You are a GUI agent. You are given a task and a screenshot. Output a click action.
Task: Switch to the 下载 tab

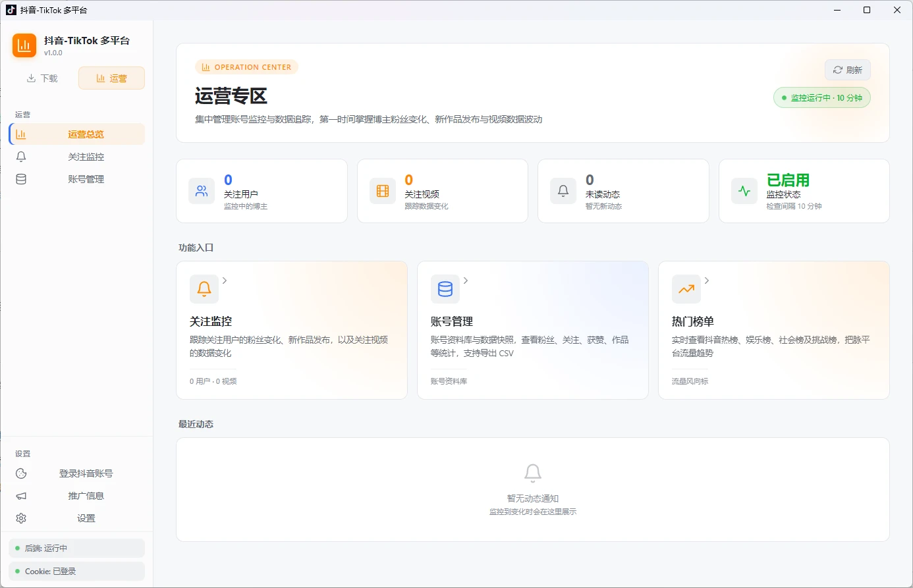point(42,78)
